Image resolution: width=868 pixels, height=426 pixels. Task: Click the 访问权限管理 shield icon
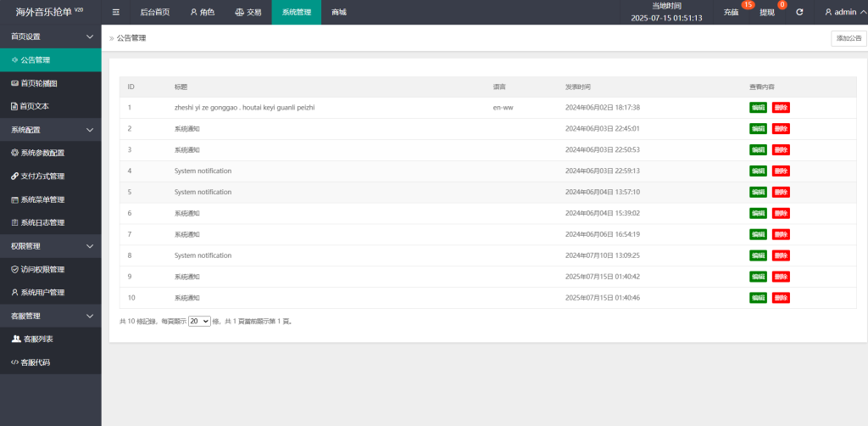coord(15,269)
